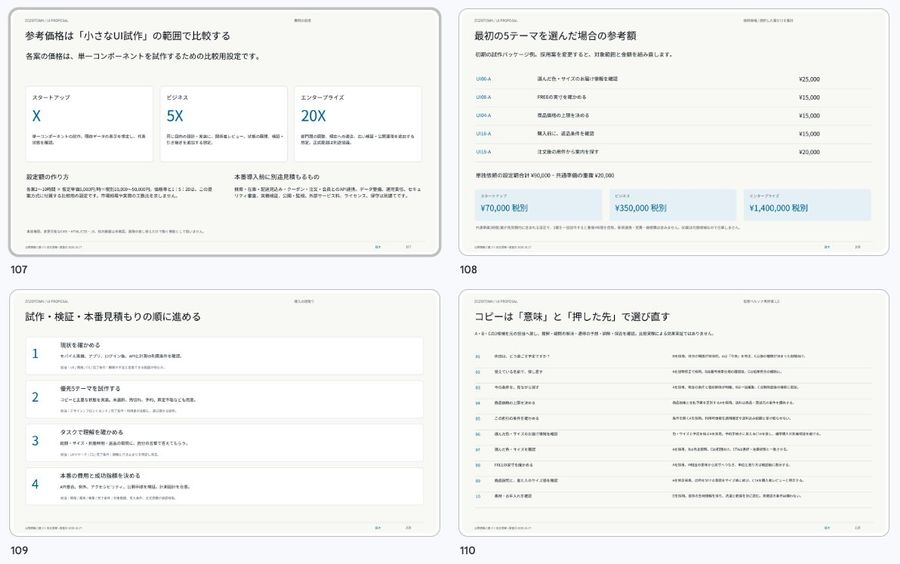
Task: Click the slide number label 109
Action: point(19,550)
